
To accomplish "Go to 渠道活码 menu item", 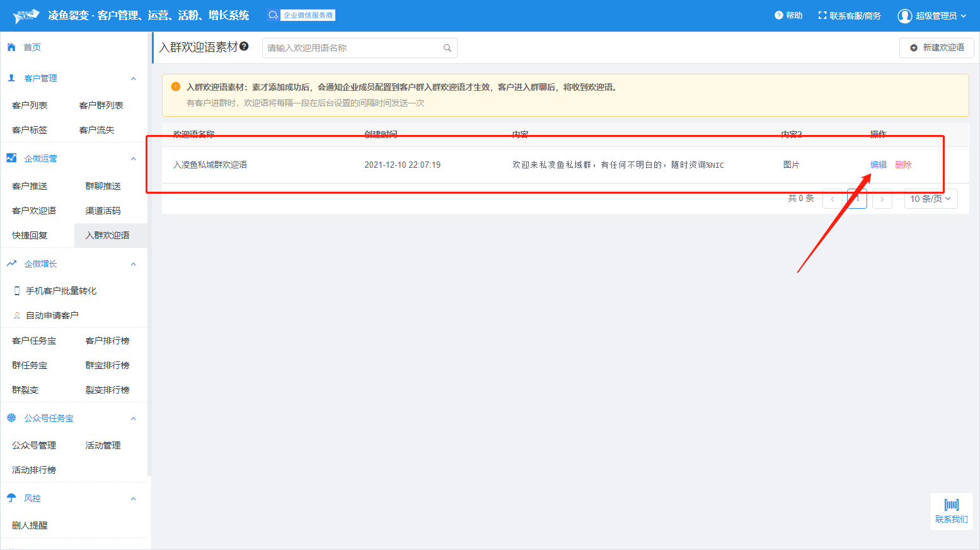I will 103,211.
